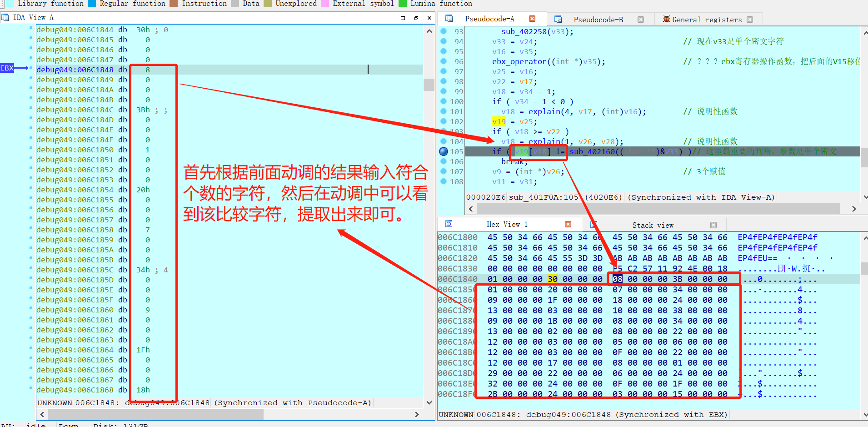Click the Pseudocode horizontal scrollbar thumb
The image size is (868, 427).
tap(658, 209)
